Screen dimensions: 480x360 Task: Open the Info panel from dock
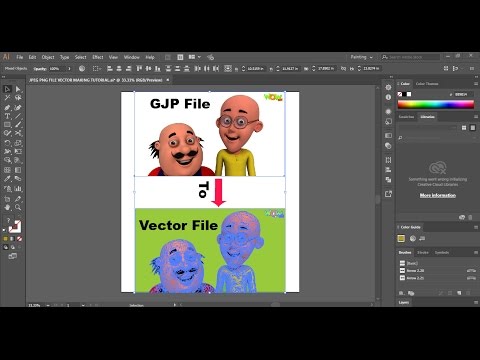(x=388, y=97)
